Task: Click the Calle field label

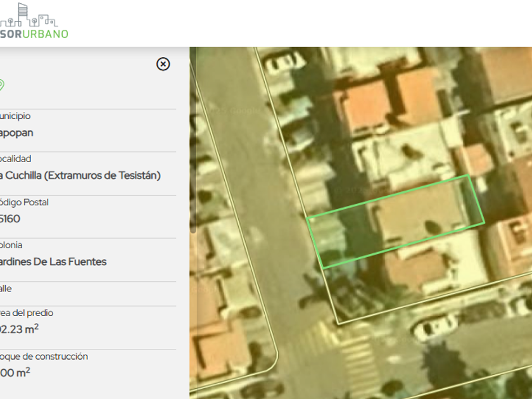Action: click(x=6, y=289)
